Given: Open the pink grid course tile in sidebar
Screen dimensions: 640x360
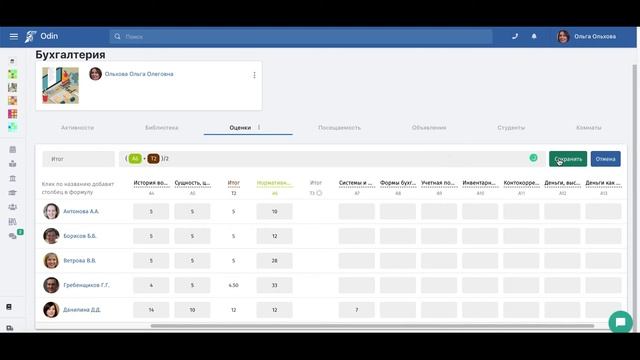Looking at the screenshot, I should pyautogui.click(x=13, y=113).
